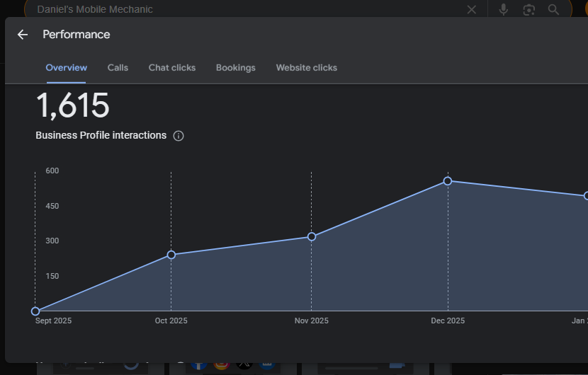Open the Facebook social profile icon

tap(199, 365)
